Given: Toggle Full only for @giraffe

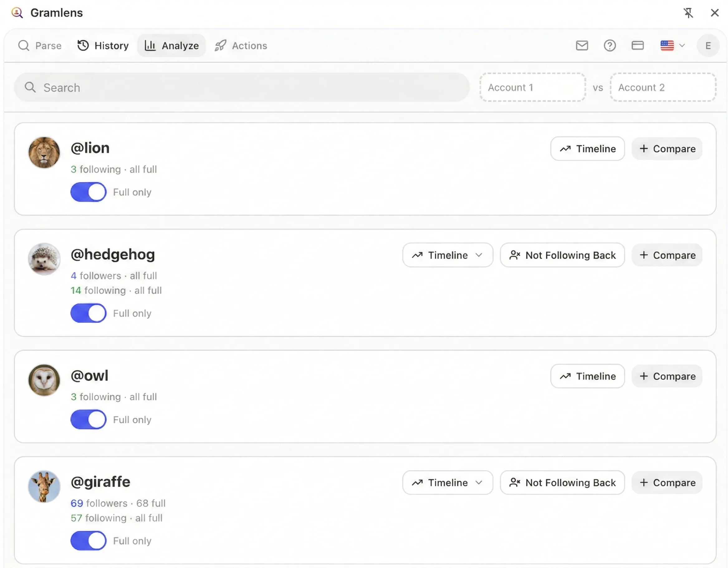Looking at the screenshot, I should tap(88, 541).
